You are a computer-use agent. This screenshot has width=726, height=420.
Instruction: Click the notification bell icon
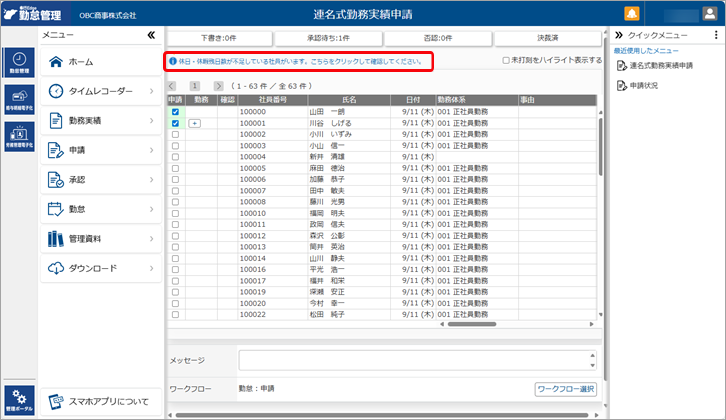point(632,13)
